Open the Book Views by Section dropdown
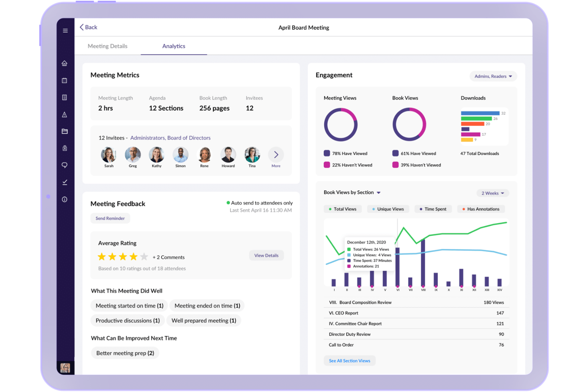This screenshot has width=588, height=392. point(352,192)
